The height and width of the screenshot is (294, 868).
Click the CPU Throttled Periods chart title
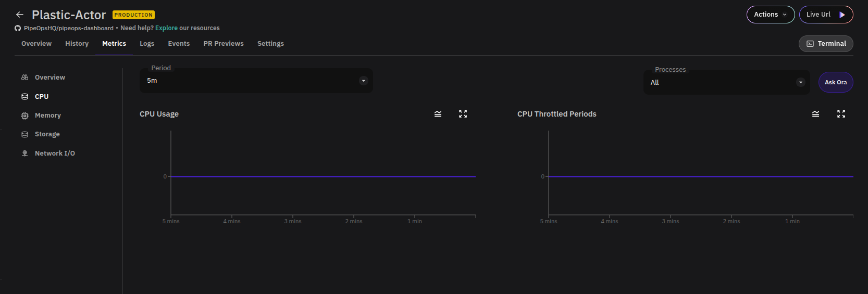(x=557, y=114)
